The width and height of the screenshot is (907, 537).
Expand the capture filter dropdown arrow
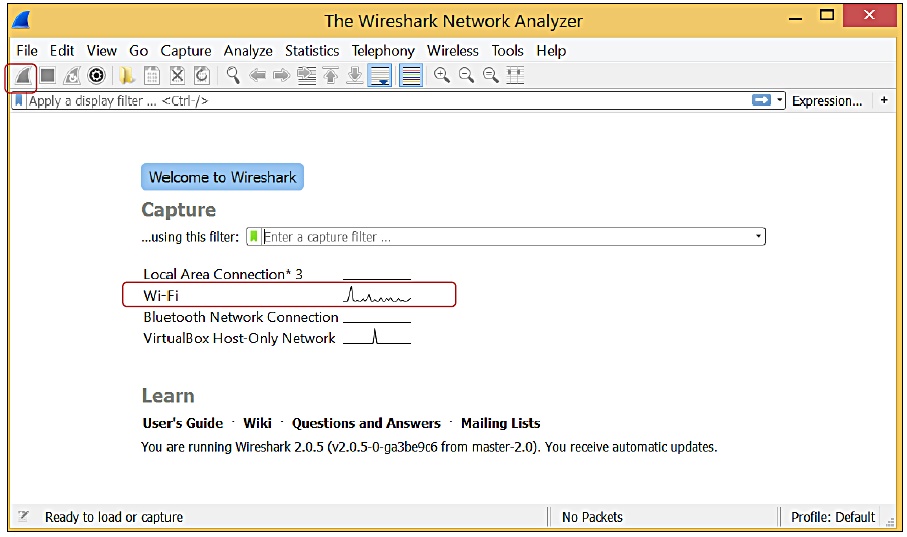tap(759, 237)
